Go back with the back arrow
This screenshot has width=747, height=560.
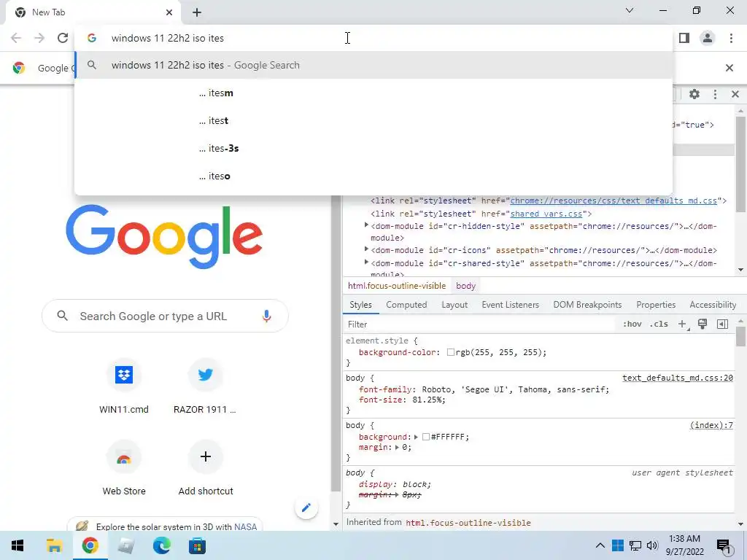(x=16, y=38)
